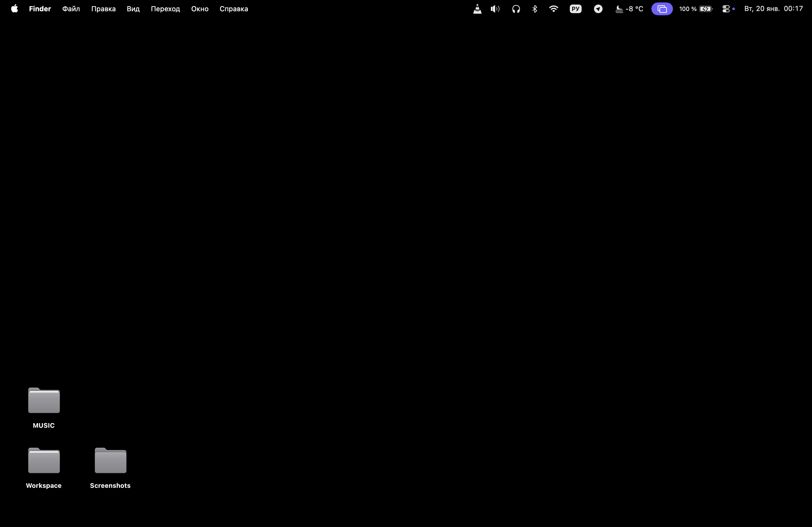Click the purple screen mirroring indicator

coord(662,9)
